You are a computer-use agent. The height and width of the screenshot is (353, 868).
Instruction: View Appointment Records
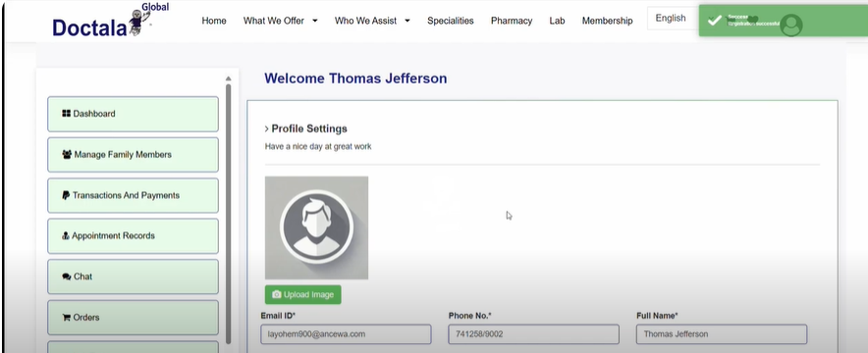click(133, 236)
